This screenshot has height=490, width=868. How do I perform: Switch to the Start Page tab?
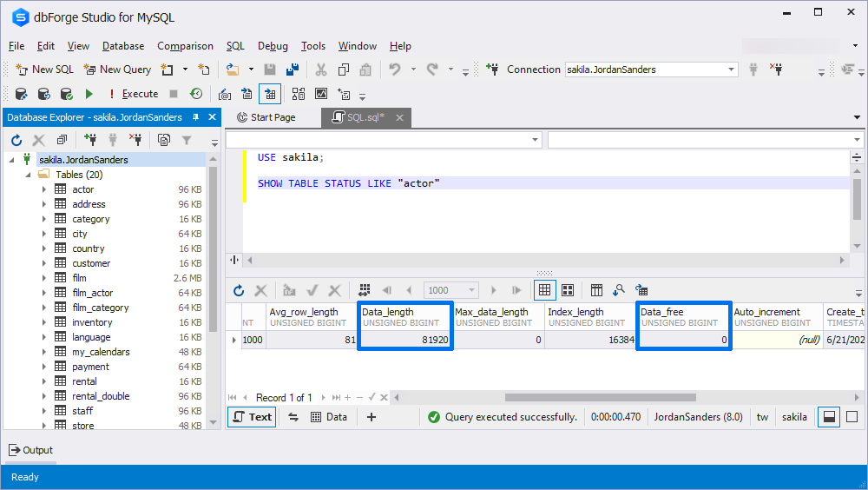click(266, 117)
